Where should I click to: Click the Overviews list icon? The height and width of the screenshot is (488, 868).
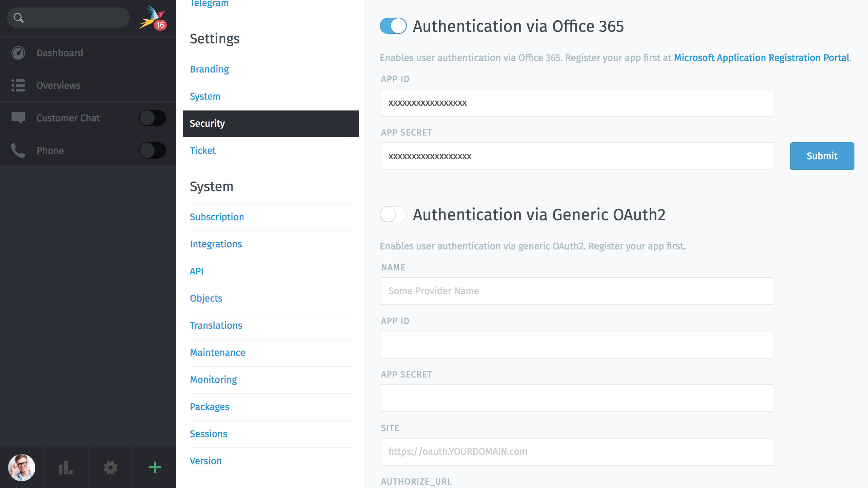coord(18,85)
